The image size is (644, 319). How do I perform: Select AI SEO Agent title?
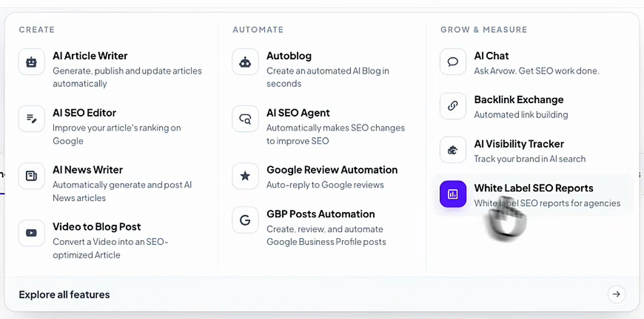click(x=298, y=113)
